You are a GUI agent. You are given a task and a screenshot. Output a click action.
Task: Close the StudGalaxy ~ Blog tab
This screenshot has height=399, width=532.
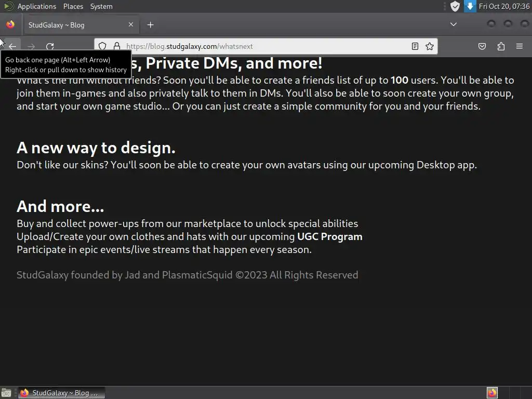(x=131, y=24)
